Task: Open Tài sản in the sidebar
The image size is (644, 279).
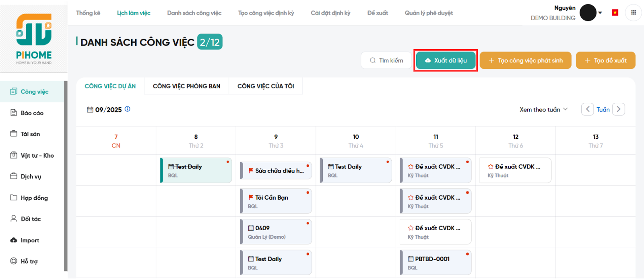Action: click(30, 134)
